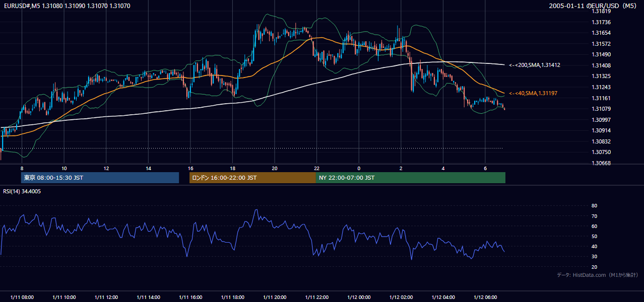This screenshot has width=644, height=302.
Task: Click the 1/11 16:00 date label
Action: click(x=190, y=297)
